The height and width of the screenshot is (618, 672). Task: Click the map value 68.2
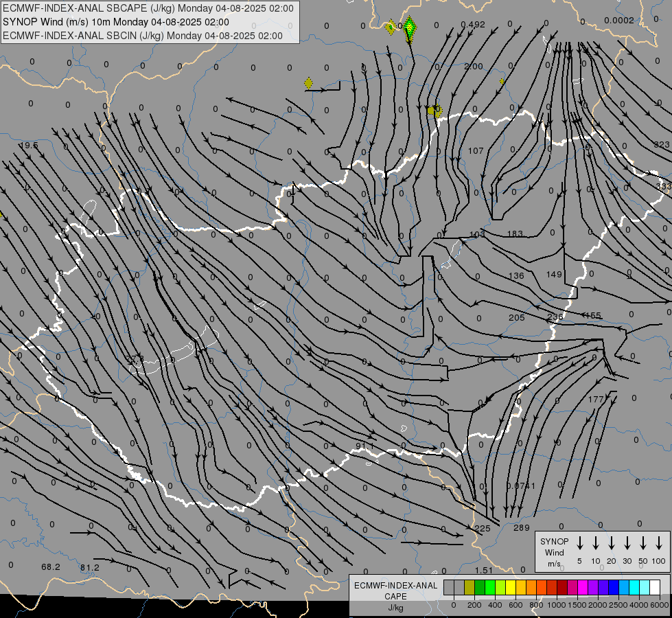click(51, 567)
